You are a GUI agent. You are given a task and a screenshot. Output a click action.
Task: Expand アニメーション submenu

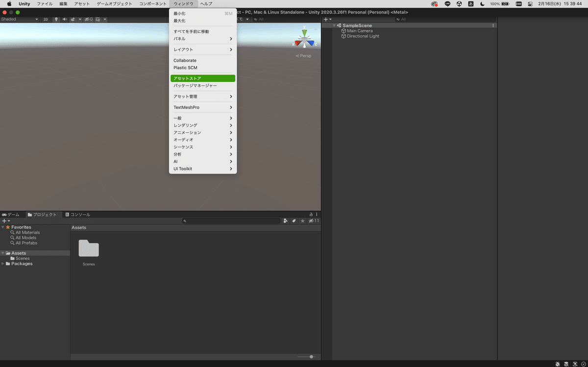[203, 132]
